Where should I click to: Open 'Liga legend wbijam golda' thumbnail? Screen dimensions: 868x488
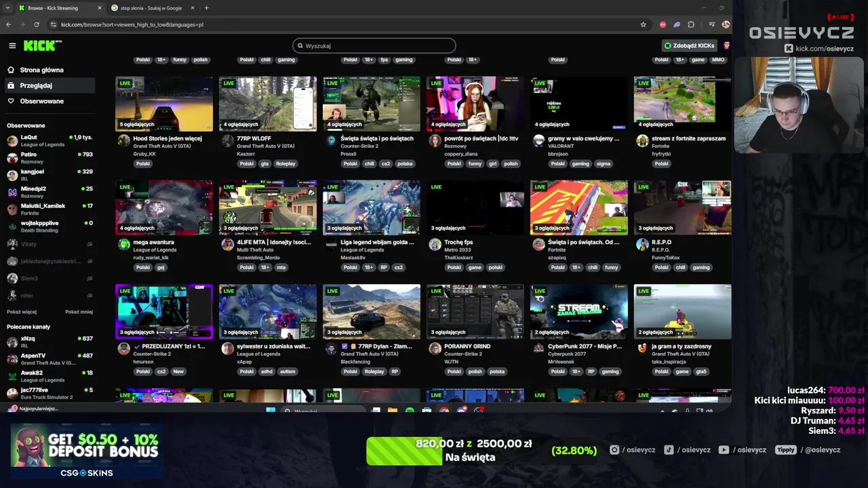point(372,207)
